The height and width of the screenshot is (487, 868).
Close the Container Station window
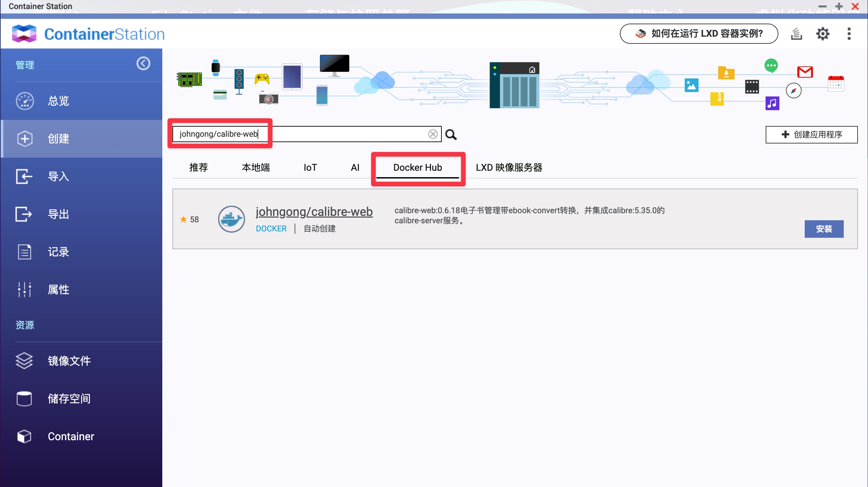[x=855, y=6]
